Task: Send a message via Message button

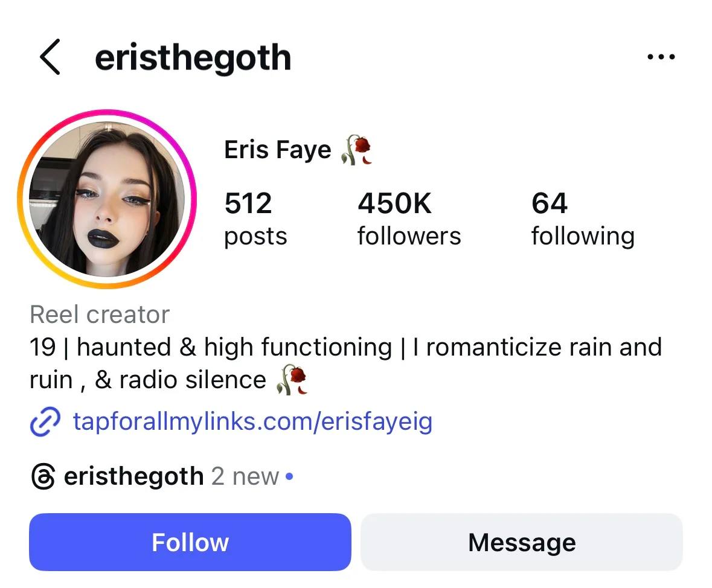Action: coord(522,542)
